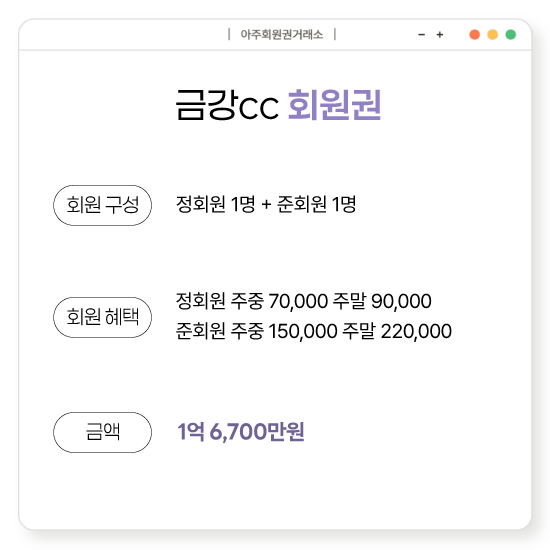This screenshot has width=550, height=550.
Task: Click the left vertical bar beside title
Action: tap(229, 34)
